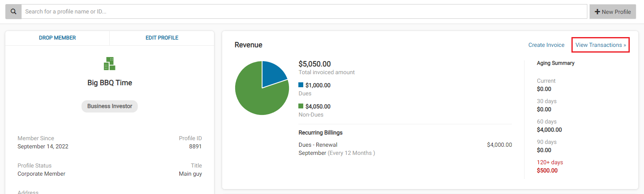Click the September 14, 2022 date

43,146
